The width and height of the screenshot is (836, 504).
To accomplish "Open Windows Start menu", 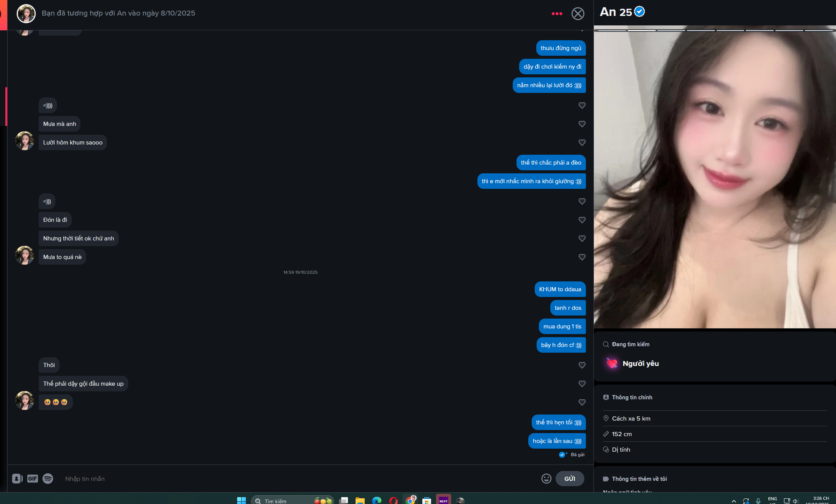I will point(241,501).
